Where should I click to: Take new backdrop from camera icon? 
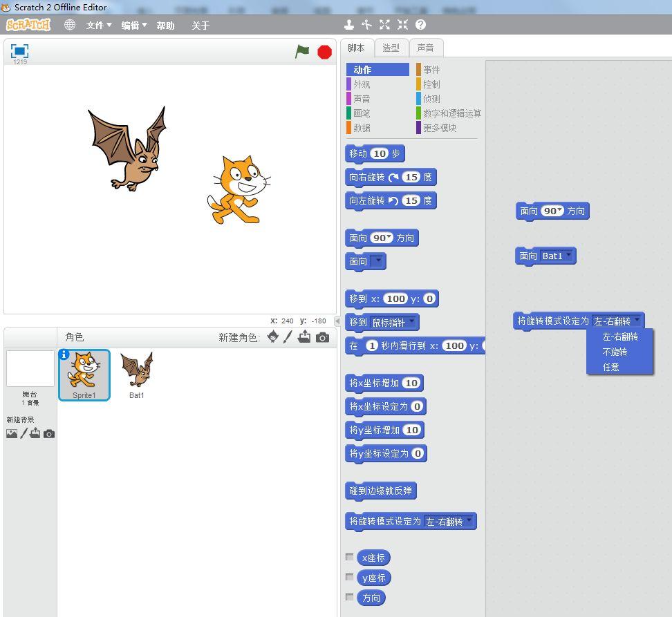coord(49,434)
